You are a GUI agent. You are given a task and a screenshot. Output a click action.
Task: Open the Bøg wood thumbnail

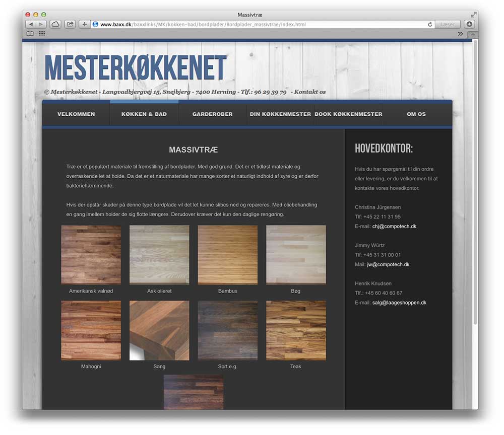click(296, 255)
